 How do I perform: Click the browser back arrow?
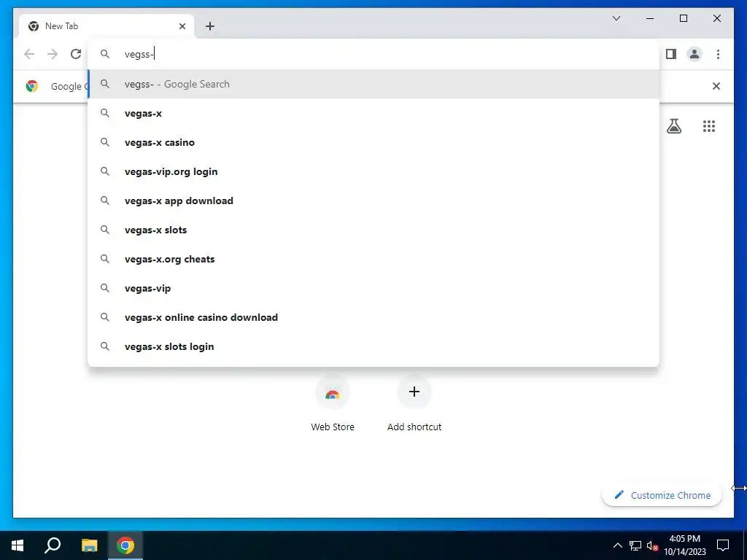(29, 54)
